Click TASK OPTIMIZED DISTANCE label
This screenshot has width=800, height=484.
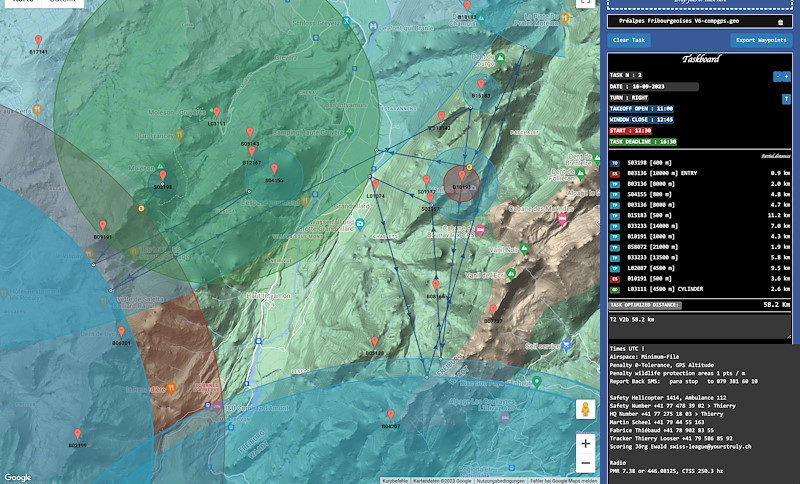point(645,305)
